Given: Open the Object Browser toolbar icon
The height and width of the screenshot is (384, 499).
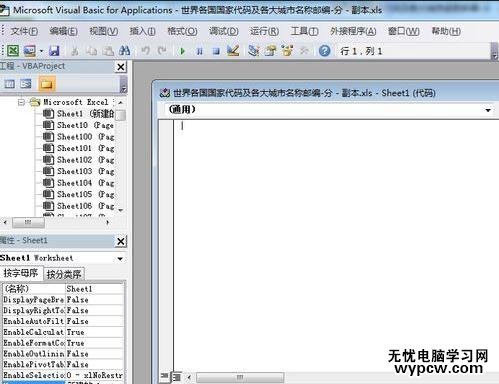Looking at the screenshot, I should (287, 51).
